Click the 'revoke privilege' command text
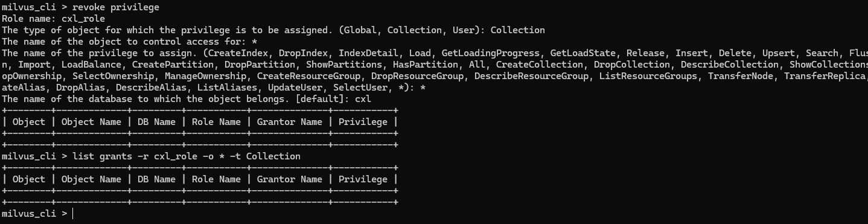The height and width of the screenshot is (224, 868). 116,7
